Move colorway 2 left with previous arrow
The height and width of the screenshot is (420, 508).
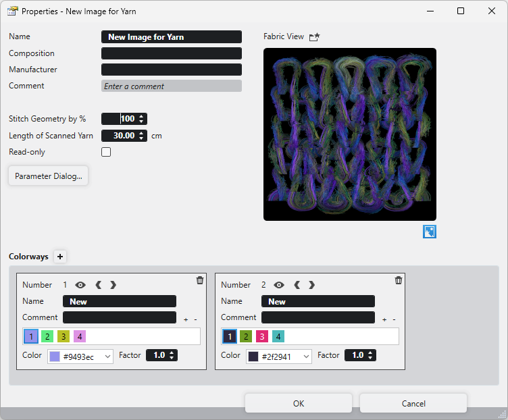[297, 285]
